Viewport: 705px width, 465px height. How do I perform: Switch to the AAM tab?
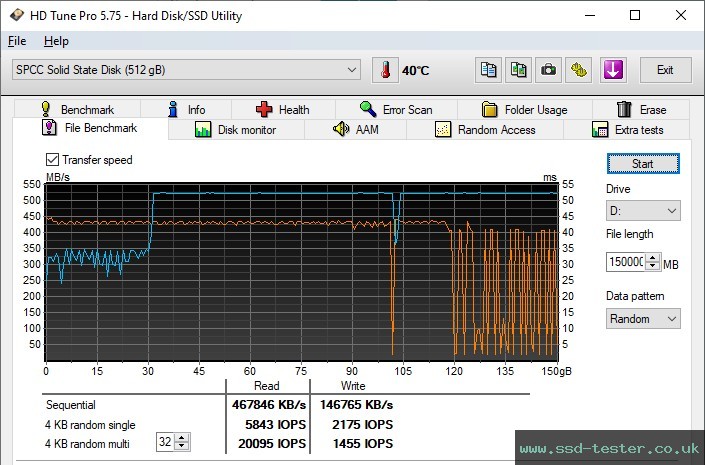pos(356,130)
